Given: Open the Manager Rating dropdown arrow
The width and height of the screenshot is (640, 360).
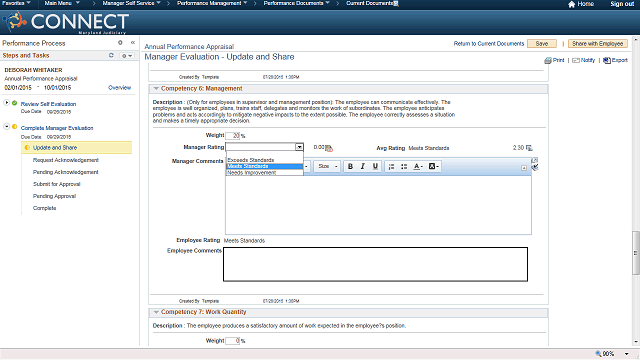Looking at the screenshot, I should point(299,147).
